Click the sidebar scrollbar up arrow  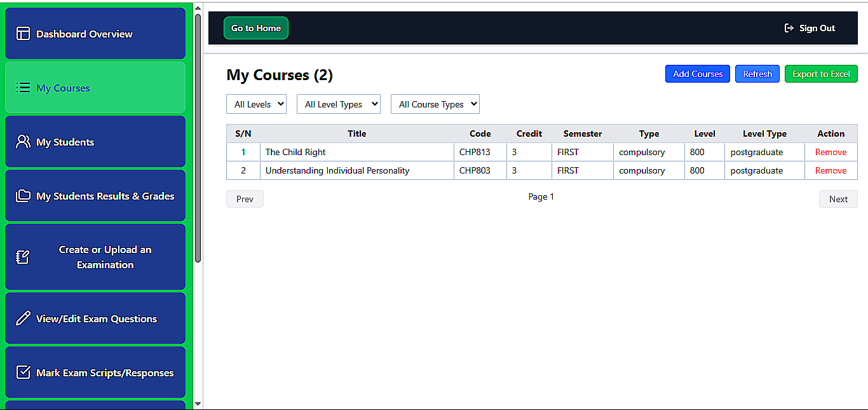(198, 8)
